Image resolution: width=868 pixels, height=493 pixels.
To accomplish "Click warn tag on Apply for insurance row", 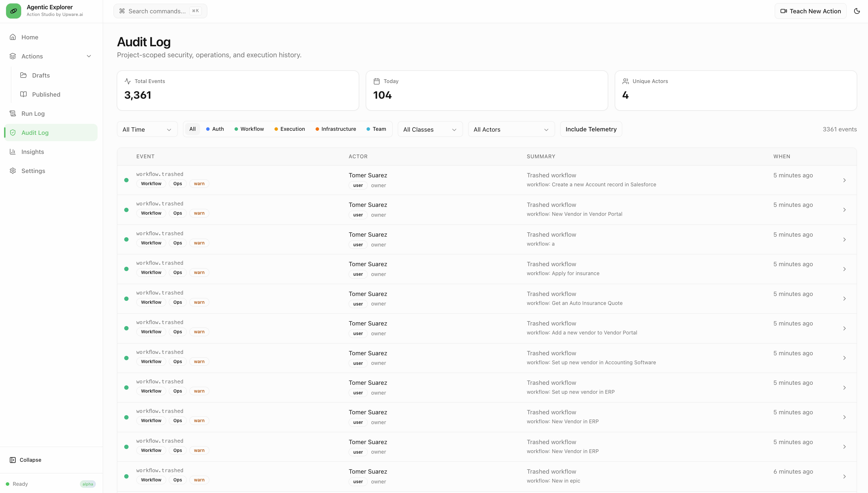I will (x=199, y=272).
